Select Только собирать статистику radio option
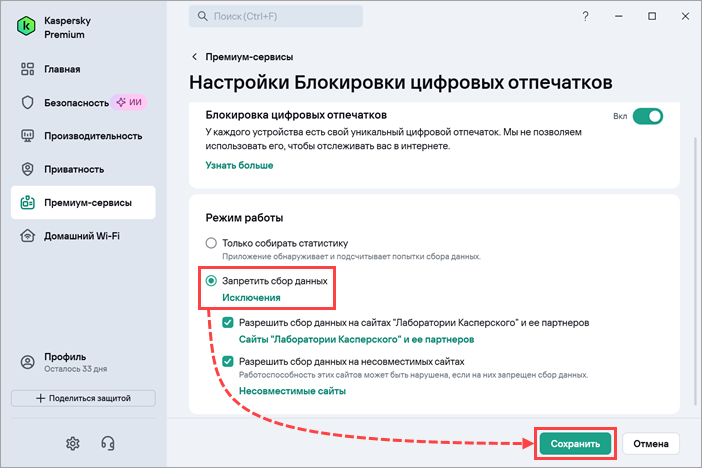The height and width of the screenshot is (468, 702). coord(211,243)
